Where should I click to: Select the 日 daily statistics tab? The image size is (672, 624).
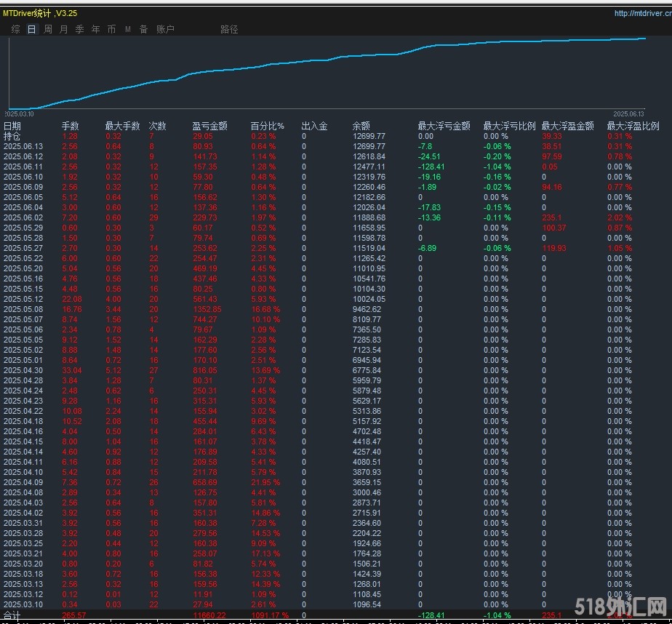tap(32, 29)
